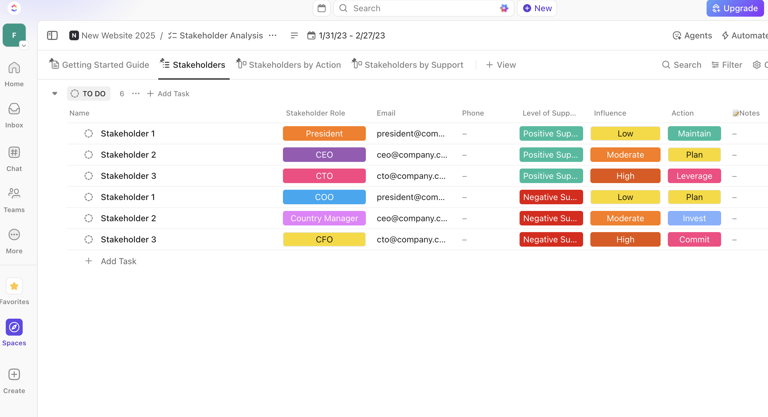Click the Create plus icon
This screenshot has width=768, height=417.
[x=14, y=375]
